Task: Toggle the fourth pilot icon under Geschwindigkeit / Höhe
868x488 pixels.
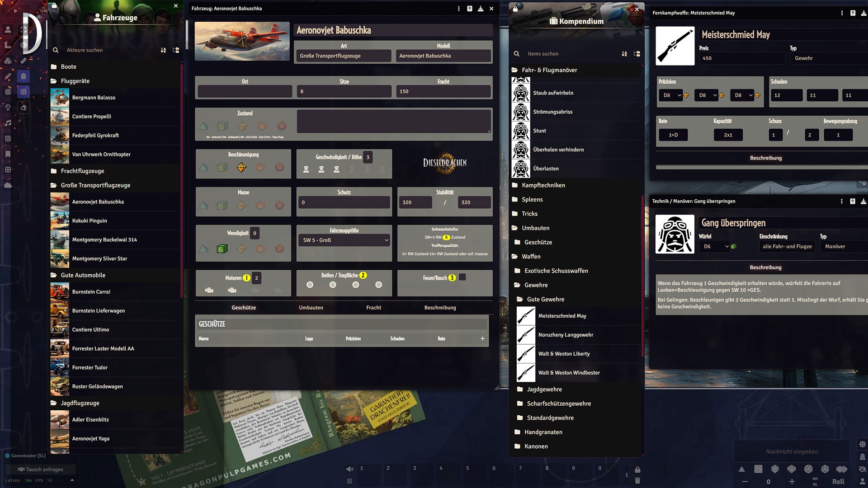Action: tap(352, 169)
